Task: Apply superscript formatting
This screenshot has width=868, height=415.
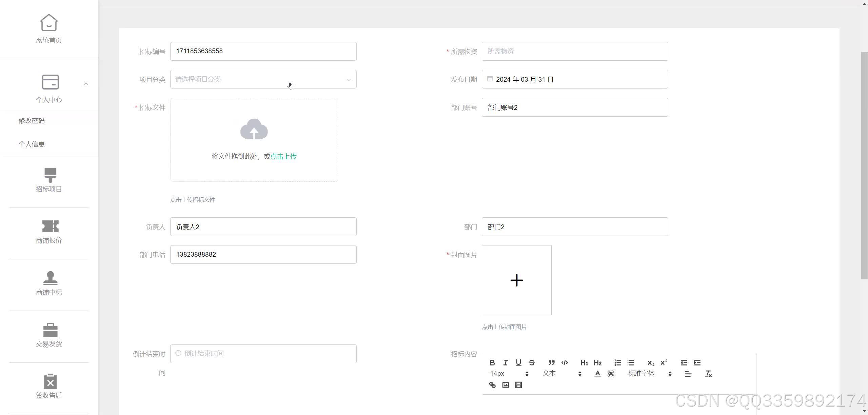Action: [664, 362]
